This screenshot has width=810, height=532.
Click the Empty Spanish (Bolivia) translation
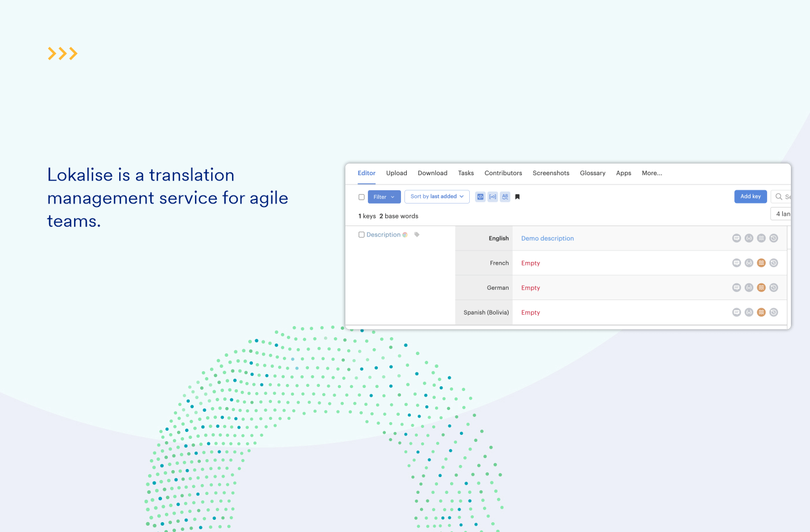pos(531,312)
